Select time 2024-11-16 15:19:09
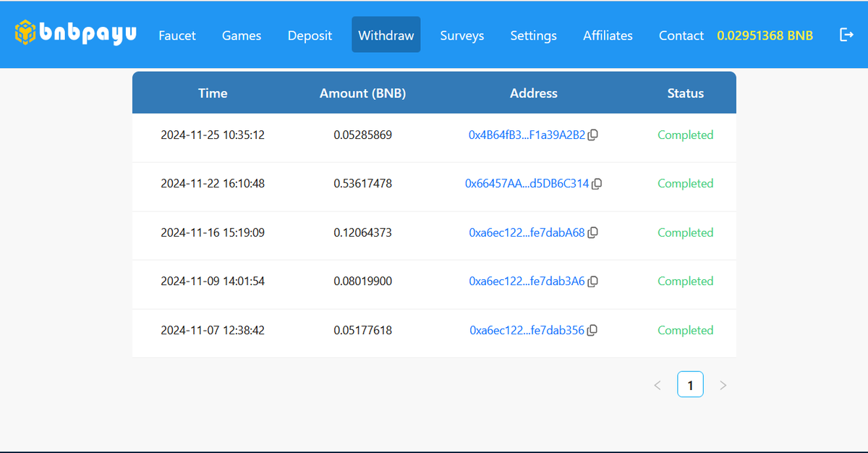This screenshot has height=453, width=868. pyautogui.click(x=213, y=233)
